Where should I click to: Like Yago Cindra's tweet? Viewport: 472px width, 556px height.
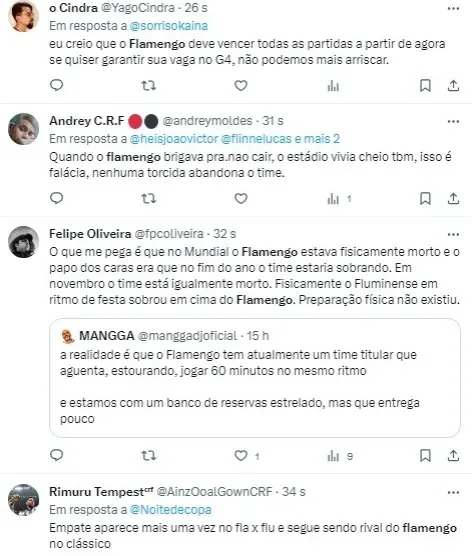coord(241,85)
